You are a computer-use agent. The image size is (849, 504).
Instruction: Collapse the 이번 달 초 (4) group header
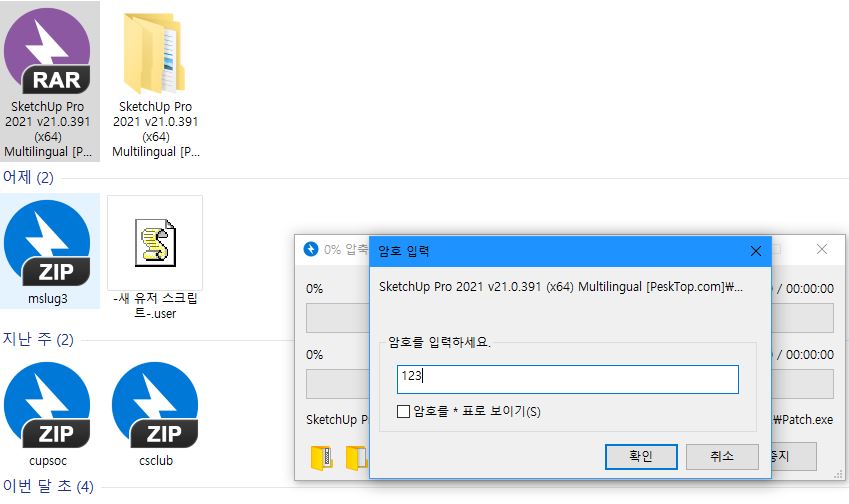tap(48, 486)
